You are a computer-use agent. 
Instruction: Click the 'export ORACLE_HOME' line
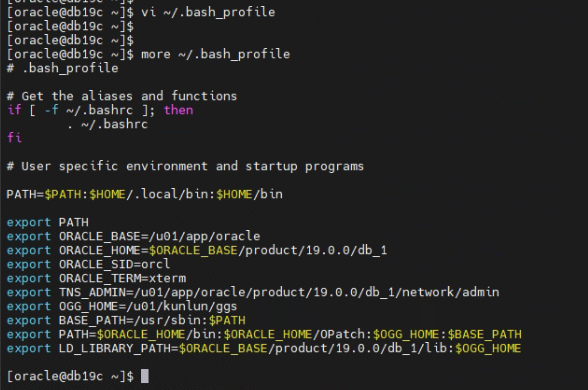(x=197, y=250)
